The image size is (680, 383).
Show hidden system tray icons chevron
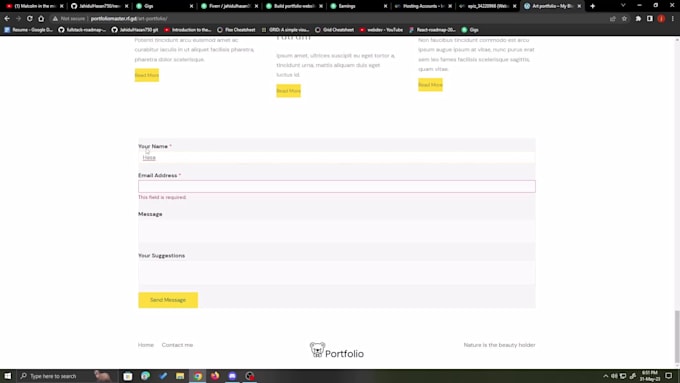tap(606, 376)
